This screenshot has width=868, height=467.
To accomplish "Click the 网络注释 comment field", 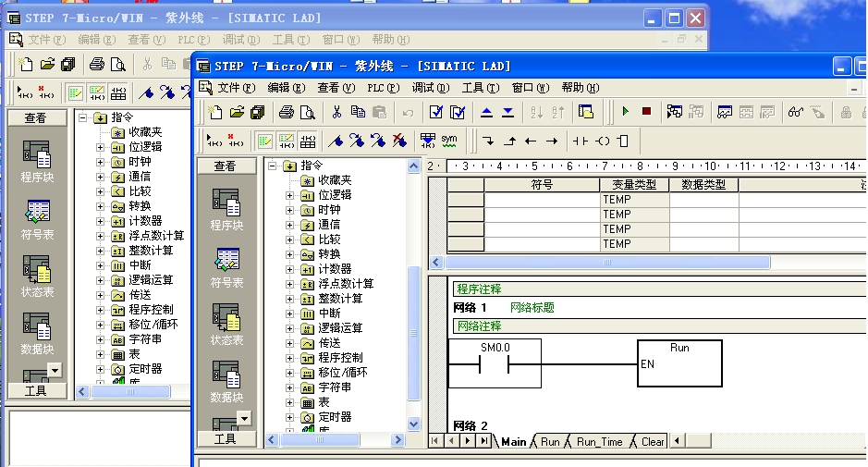I will coord(659,326).
